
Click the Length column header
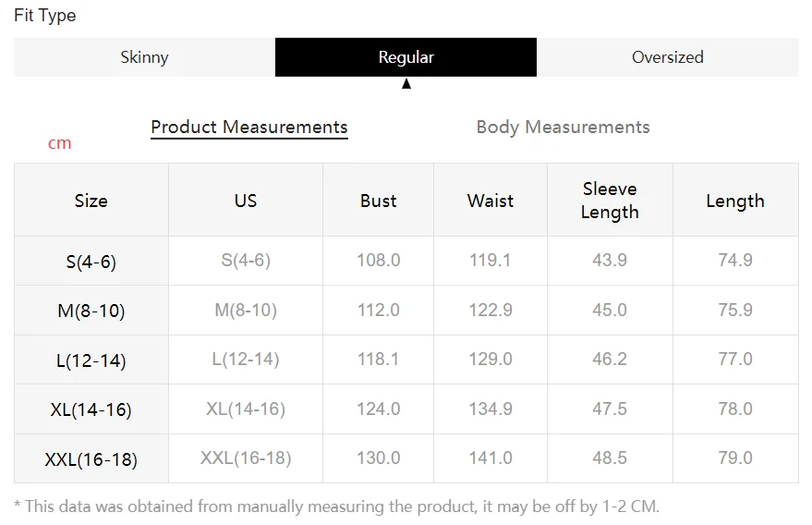click(x=735, y=201)
